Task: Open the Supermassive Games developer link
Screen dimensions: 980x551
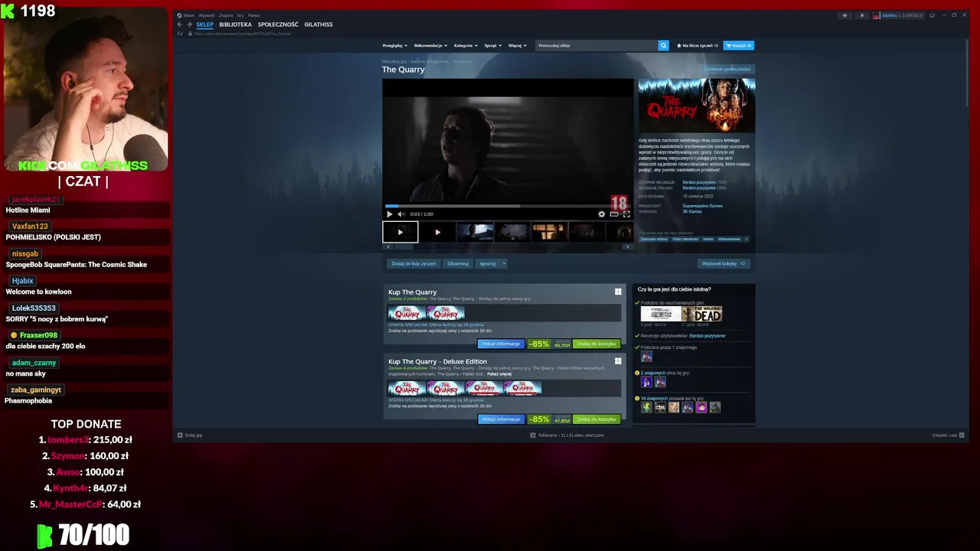Action: coord(702,206)
